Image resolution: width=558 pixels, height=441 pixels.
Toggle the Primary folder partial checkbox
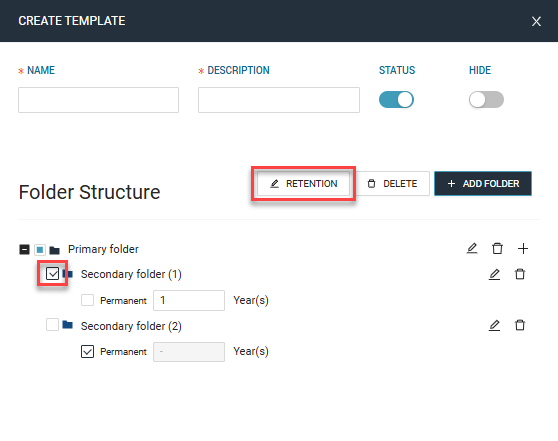(40, 250)
